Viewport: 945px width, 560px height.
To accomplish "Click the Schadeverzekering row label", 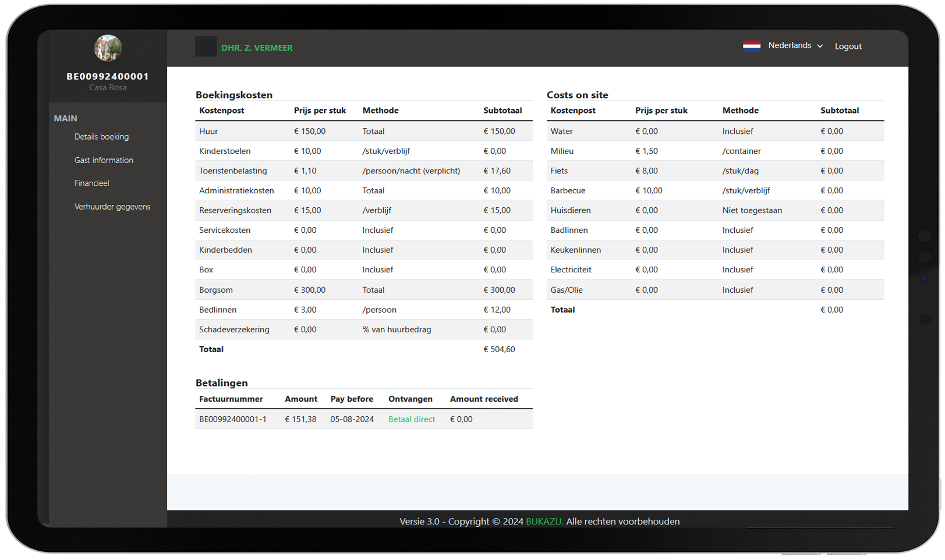I will pyautogui.click(x=234, y=329).
